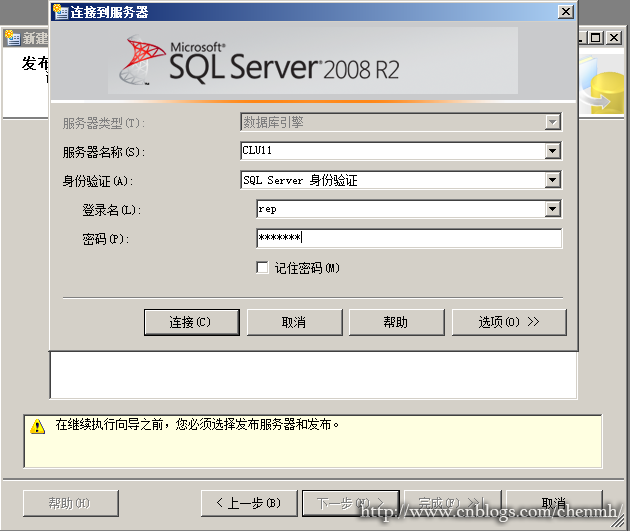630x531 pixels.
Task: Expand the 身份验证 authentication dropdown
Action: [x=551, y=181]
